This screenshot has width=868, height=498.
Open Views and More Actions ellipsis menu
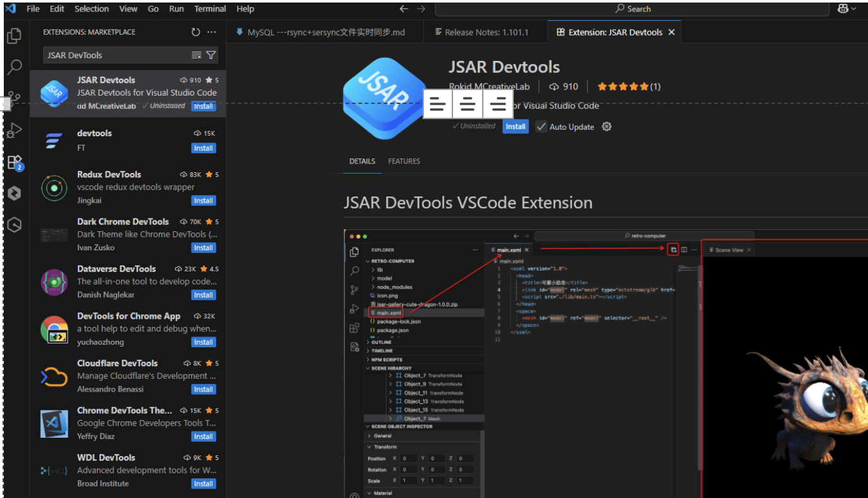(x=212, y=32)
